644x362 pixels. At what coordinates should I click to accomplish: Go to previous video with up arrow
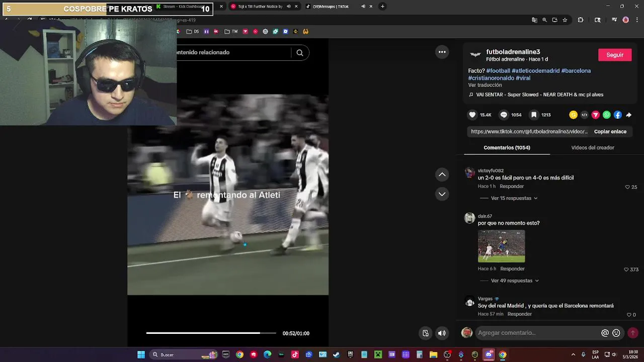[x=442, y=174]
